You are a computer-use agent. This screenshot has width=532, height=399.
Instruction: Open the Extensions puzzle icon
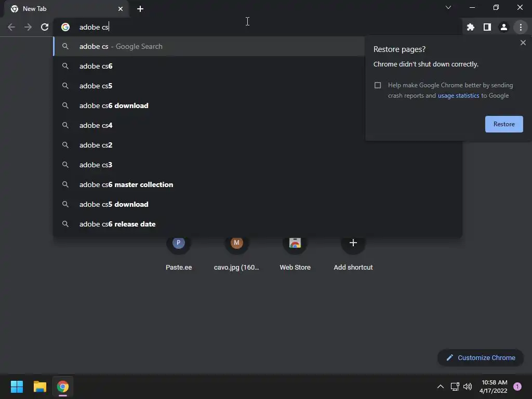point(471,27)
